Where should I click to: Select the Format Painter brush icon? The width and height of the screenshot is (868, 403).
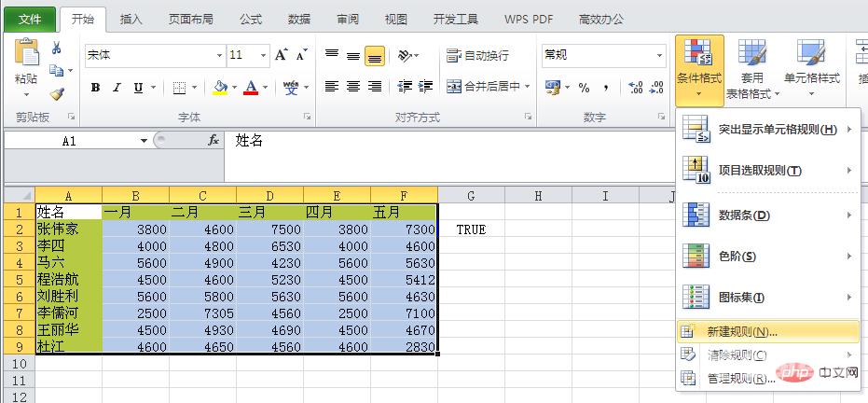coord(57,93)
